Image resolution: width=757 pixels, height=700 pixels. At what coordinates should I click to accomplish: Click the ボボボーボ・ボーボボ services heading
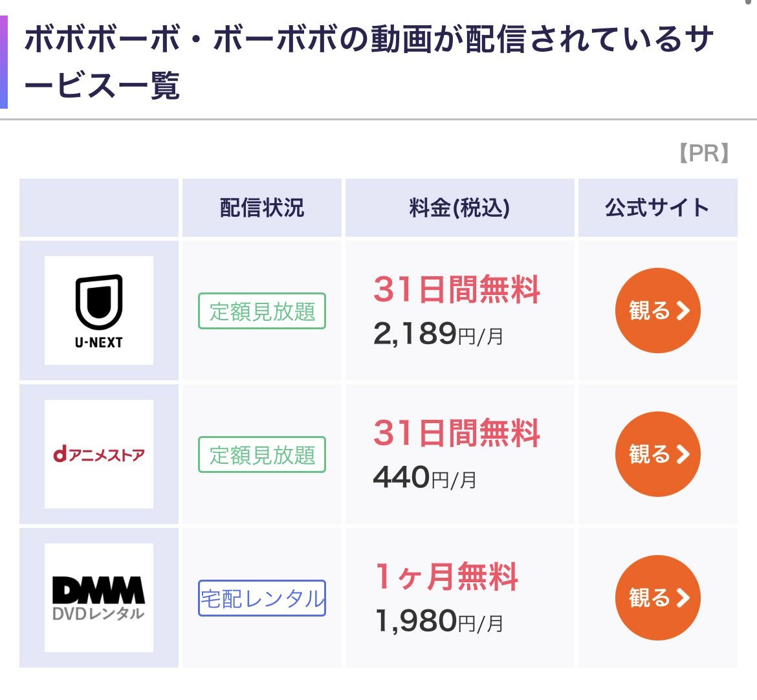point(369,62)
